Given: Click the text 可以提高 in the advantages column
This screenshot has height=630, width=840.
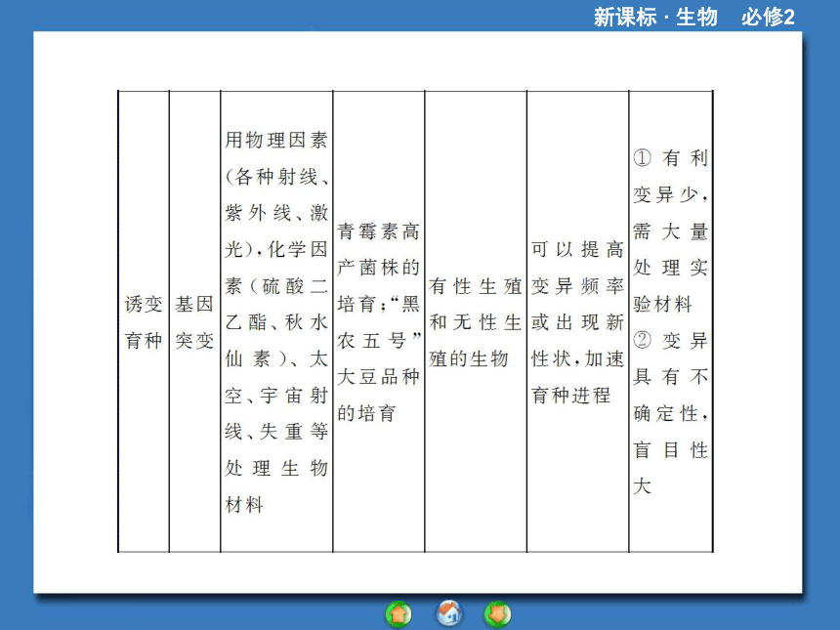Looking at the screenshot, I should coord(577,249).
